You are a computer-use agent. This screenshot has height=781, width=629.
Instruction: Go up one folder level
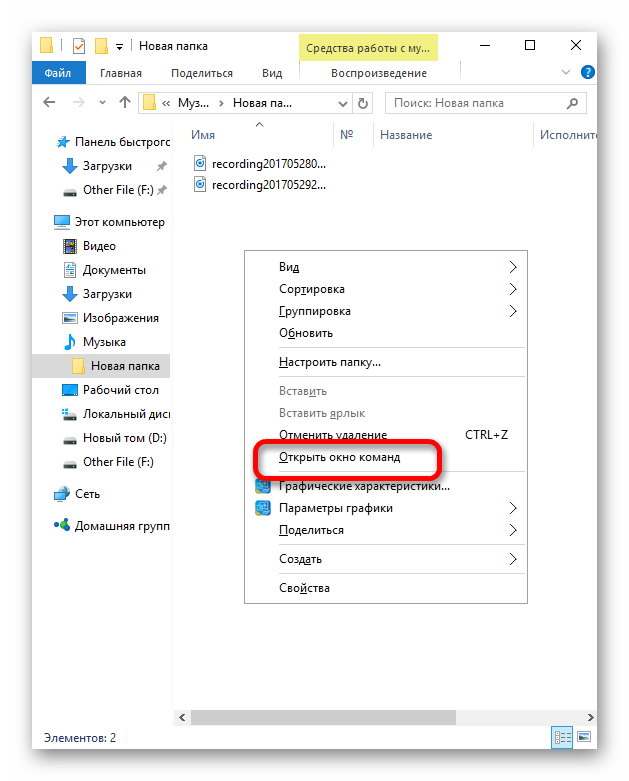[125, 103]
